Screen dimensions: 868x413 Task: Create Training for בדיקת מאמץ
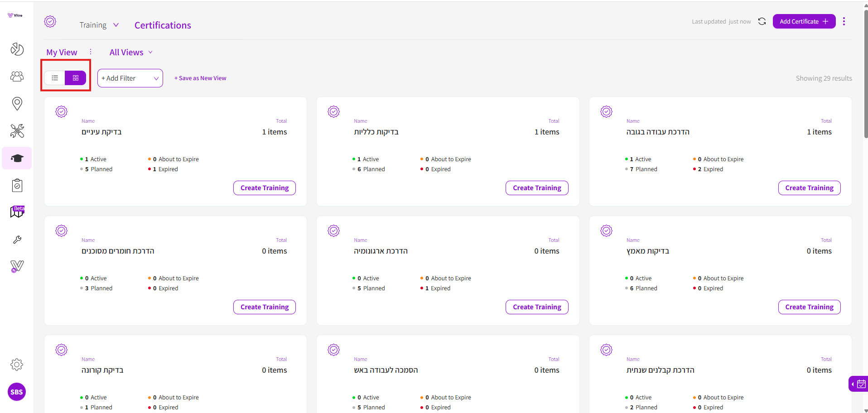pyautogui.click(x=810, y=307)
